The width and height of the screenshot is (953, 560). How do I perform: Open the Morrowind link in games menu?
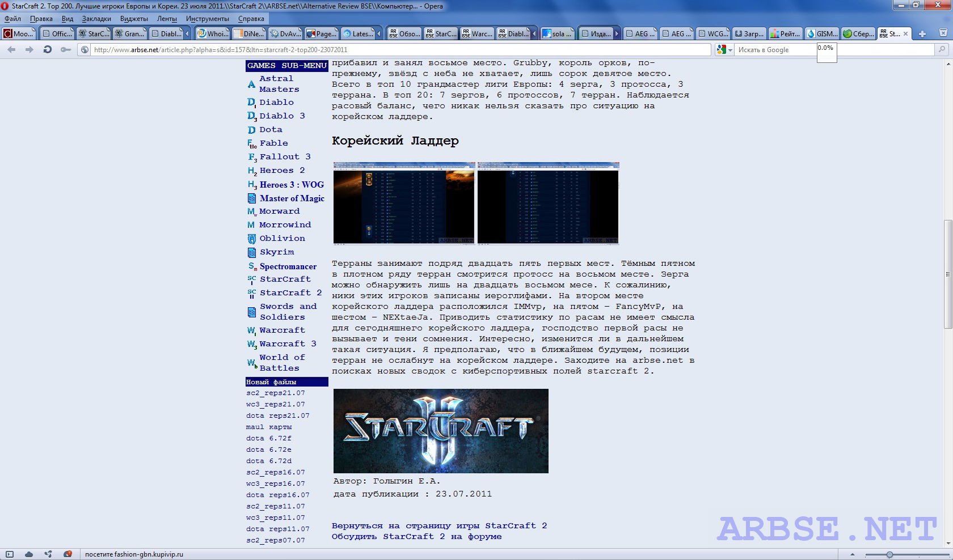click(x=285, y=225)
